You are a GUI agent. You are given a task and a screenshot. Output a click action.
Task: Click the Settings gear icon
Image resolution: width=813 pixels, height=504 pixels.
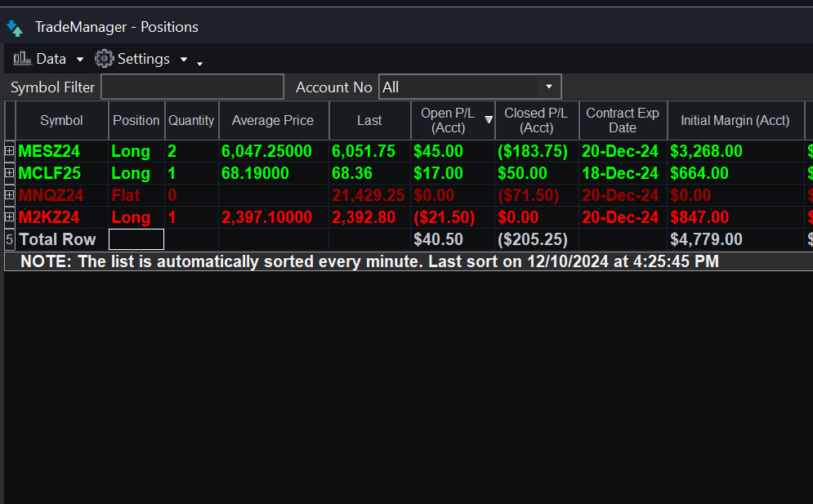[x=104, y=58]
